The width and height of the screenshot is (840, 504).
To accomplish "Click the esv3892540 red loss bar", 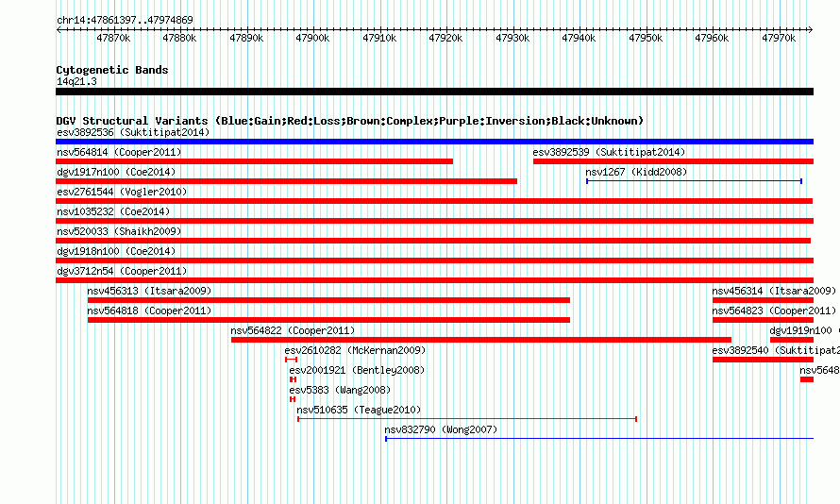I will coord(763,360).
